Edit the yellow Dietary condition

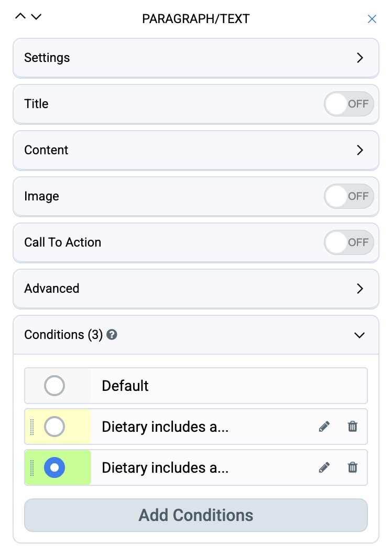point(324,427)
